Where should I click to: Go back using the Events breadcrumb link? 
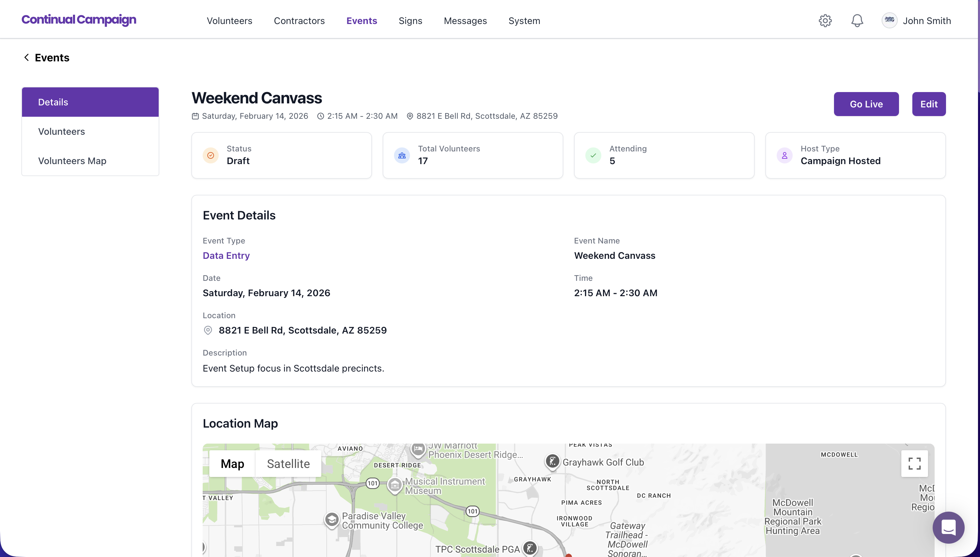(x=46, y=57)
